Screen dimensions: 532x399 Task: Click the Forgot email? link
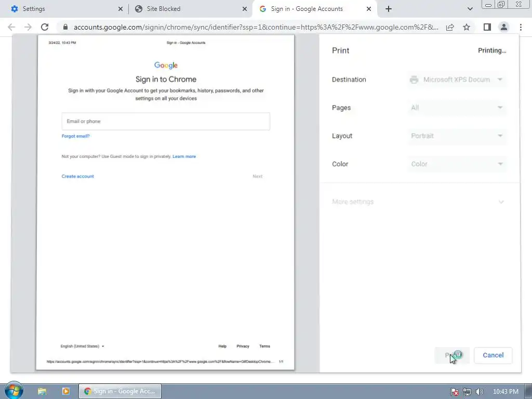click(76, 136)
